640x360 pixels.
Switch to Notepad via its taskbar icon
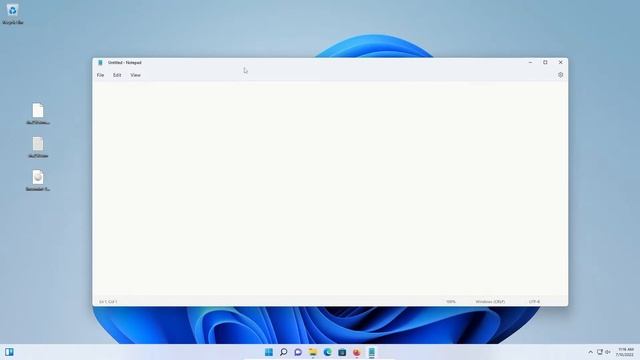pos(371,352)
